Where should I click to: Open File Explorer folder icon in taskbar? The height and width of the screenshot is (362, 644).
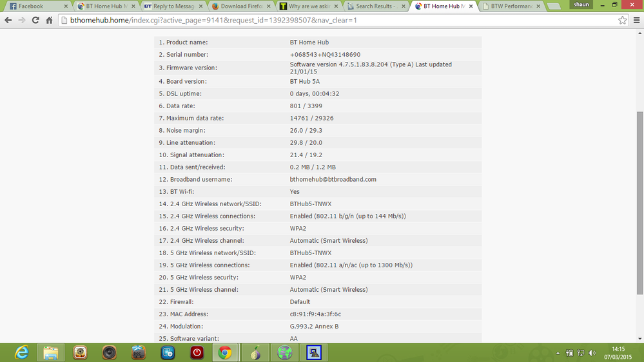[51, 352]
